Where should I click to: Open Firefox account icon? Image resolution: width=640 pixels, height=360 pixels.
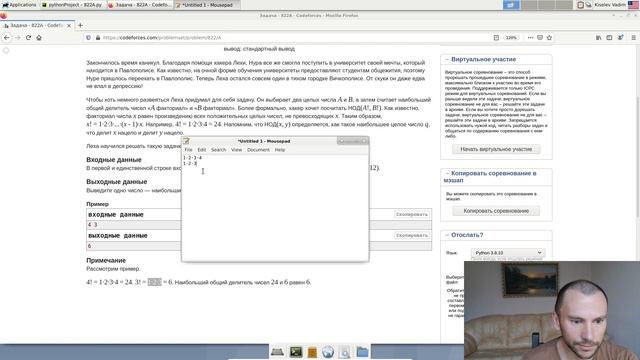click(620, 38)
